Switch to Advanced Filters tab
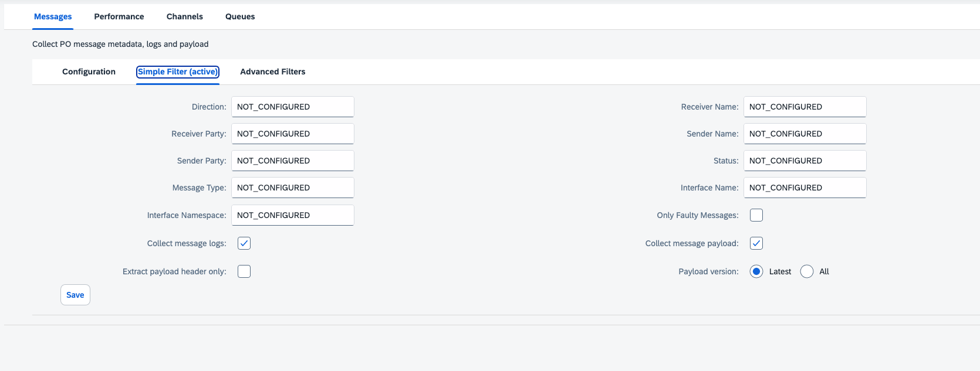 pyautogui.click(x=273, y=72)
